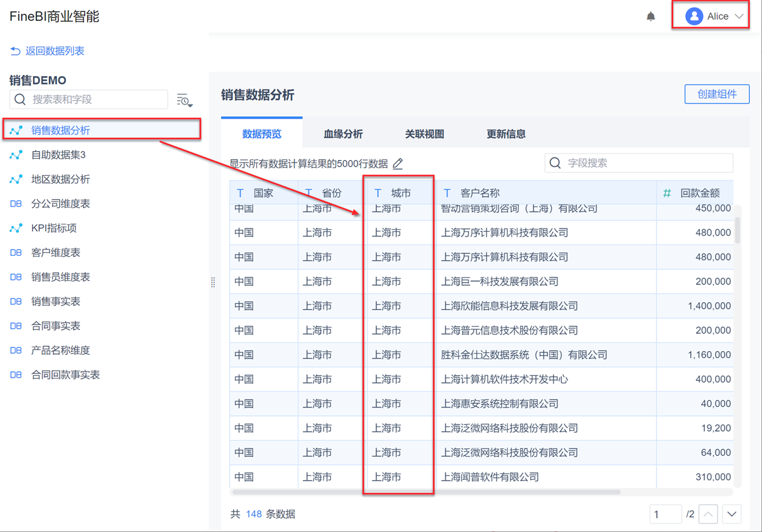The width and height of the screenshot is (762, 532).
Task: Click the text type icon of 省份 column
Action: pyautogui.click(x=309, y=193)
